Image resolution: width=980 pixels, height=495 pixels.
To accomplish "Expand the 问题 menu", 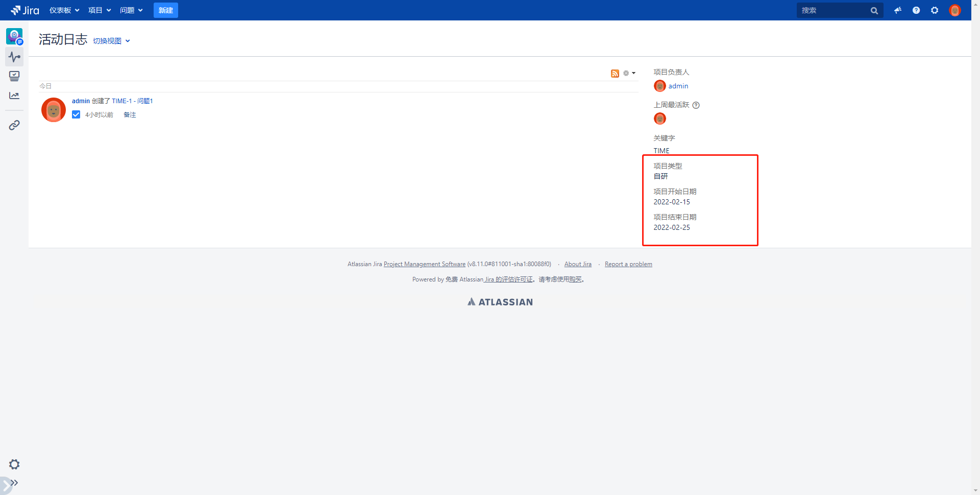I will 131,10.
